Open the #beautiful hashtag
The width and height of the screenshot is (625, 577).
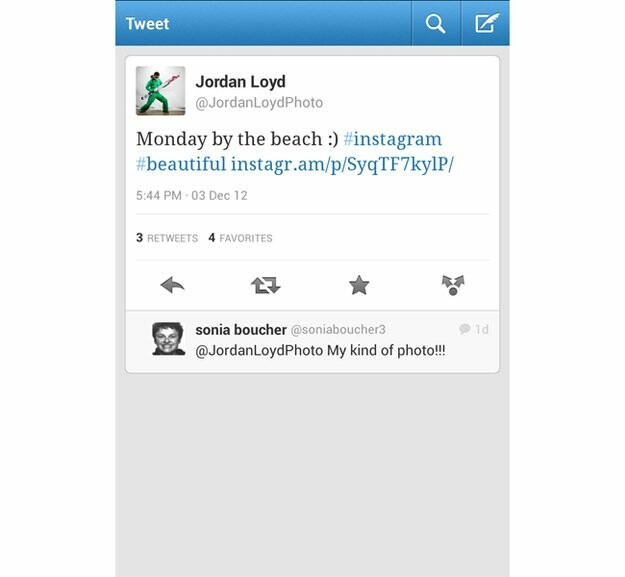(181, 164)
